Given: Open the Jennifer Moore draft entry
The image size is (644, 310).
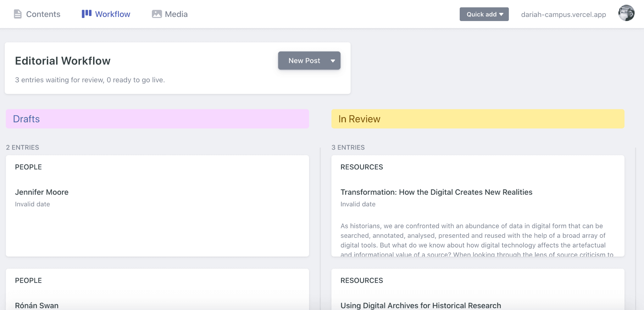Looking at the screenshot, I should [42, 192].
